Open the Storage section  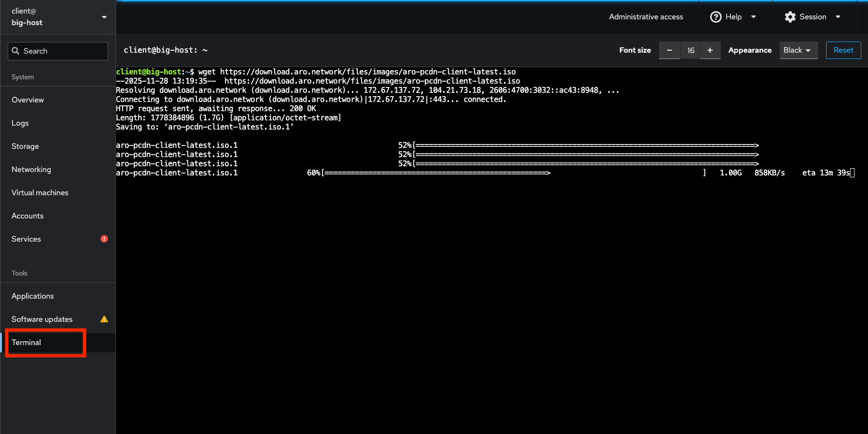25,146
